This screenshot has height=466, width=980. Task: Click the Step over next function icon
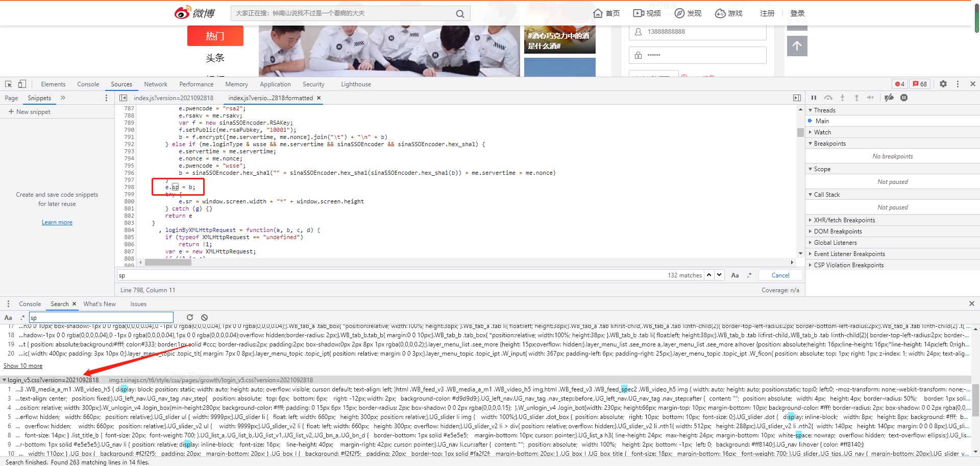click(828, 98)
